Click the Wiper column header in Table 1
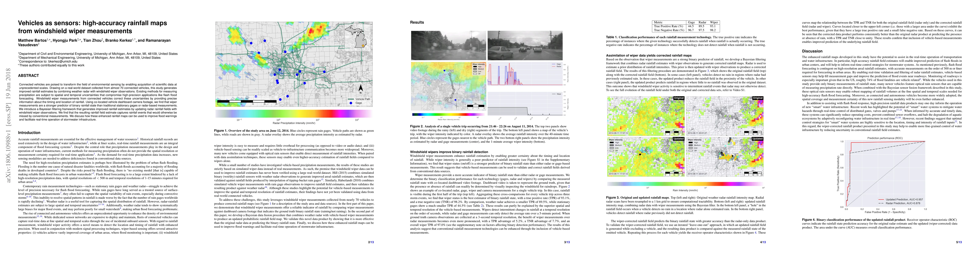The image size is (980, 254). coord(714,22)
